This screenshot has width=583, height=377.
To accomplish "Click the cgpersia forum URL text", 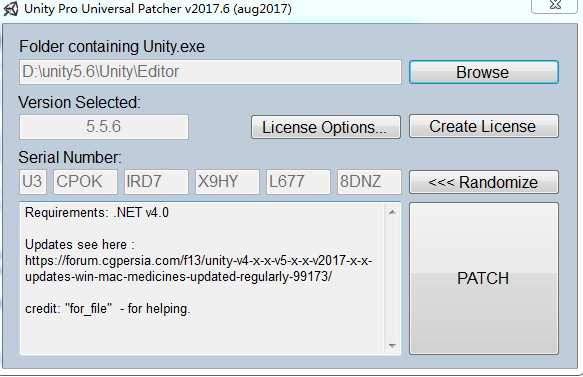I will click(199, 268).
